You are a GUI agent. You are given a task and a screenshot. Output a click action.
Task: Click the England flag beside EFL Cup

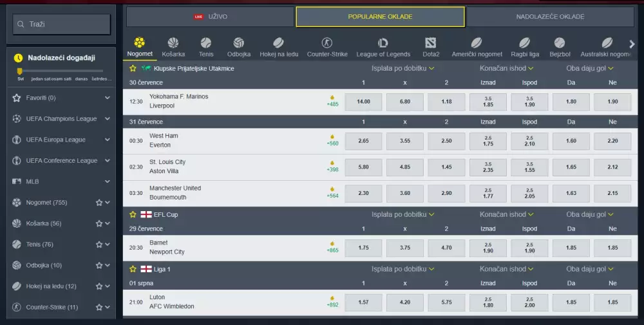pos(146,214)
